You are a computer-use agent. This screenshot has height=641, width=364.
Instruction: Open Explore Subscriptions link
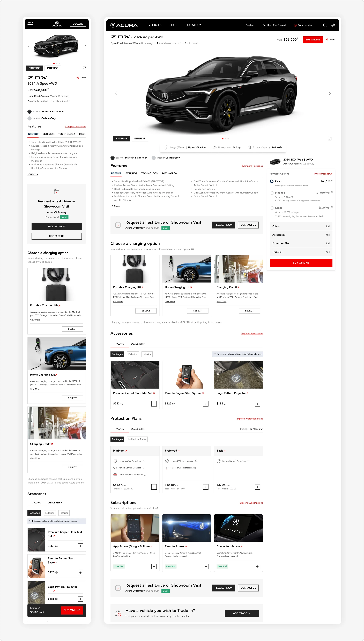[x=251, y=503]
